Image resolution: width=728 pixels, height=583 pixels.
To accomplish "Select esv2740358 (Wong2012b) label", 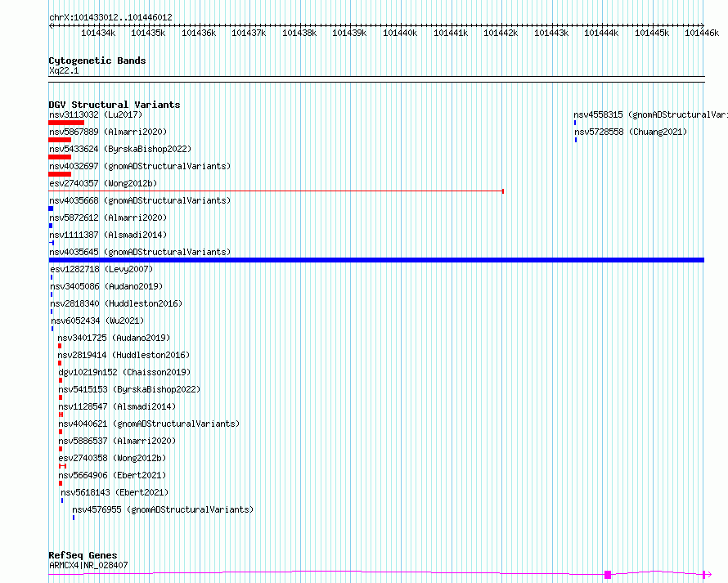I will [x=112, y=458].
